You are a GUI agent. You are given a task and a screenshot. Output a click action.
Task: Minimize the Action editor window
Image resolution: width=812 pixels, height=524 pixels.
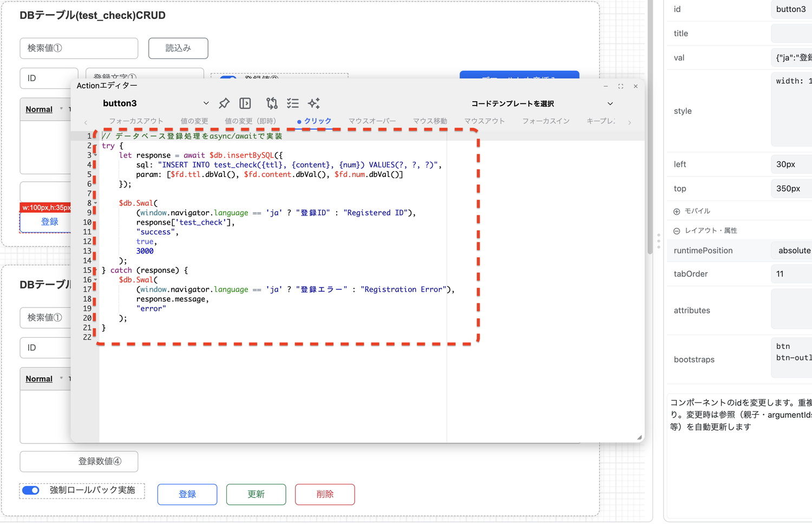[606, 86]
